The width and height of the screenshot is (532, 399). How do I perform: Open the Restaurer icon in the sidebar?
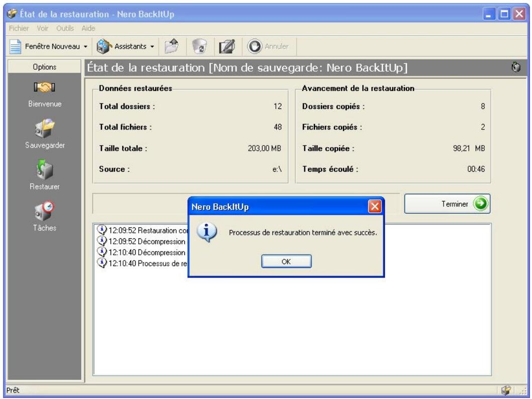[x=44, y=170]
